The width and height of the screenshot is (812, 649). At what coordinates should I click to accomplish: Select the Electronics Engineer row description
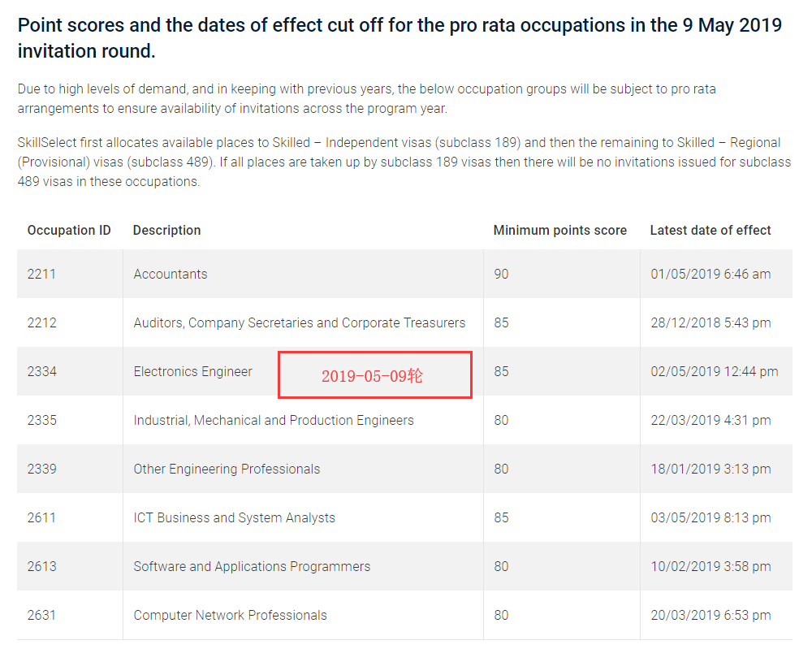[x=193, y=372]
